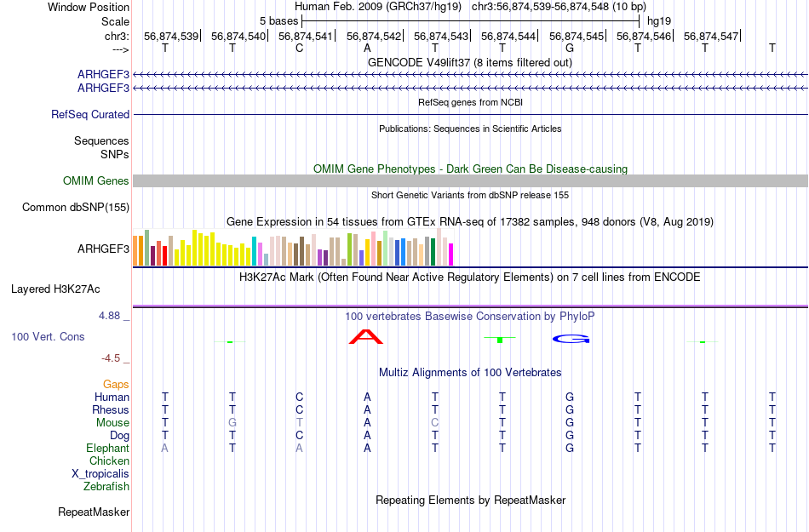Open 100 vertebrates Basewise Conservation PhyloP title
The width and height of the screenshot is (809, 532).
point(470,316)
